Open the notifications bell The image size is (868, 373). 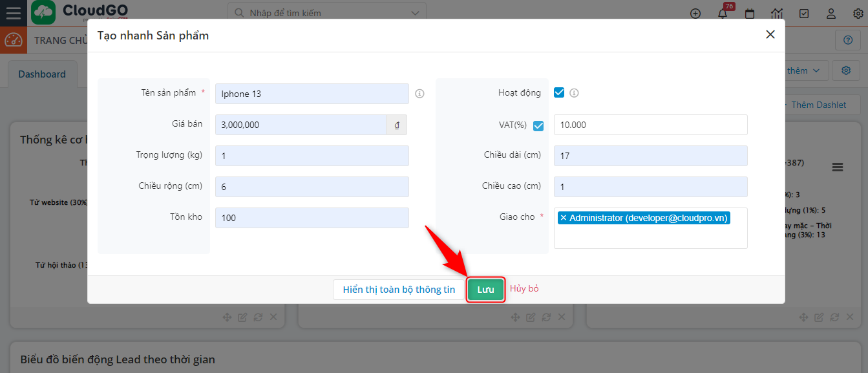point(723,14)
